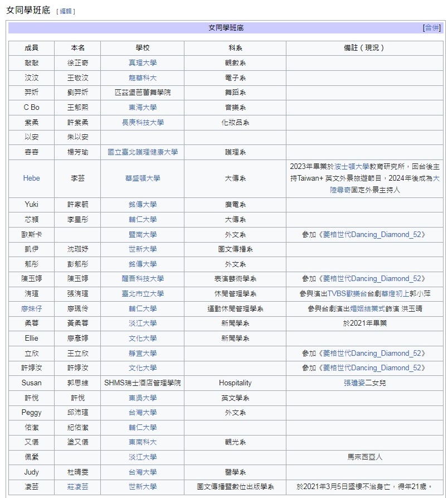Open the 莊凌芸 name link

coord(78,486)
